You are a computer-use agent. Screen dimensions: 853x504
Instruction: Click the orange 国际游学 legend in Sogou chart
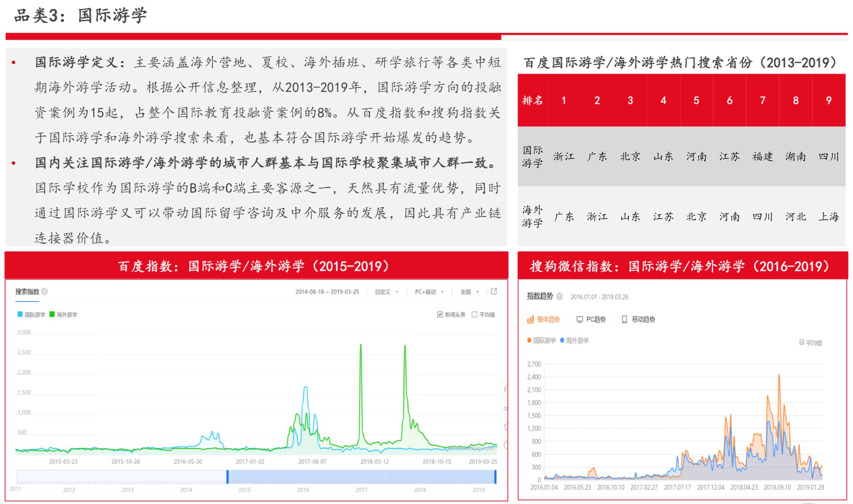(x=541, y=340)
